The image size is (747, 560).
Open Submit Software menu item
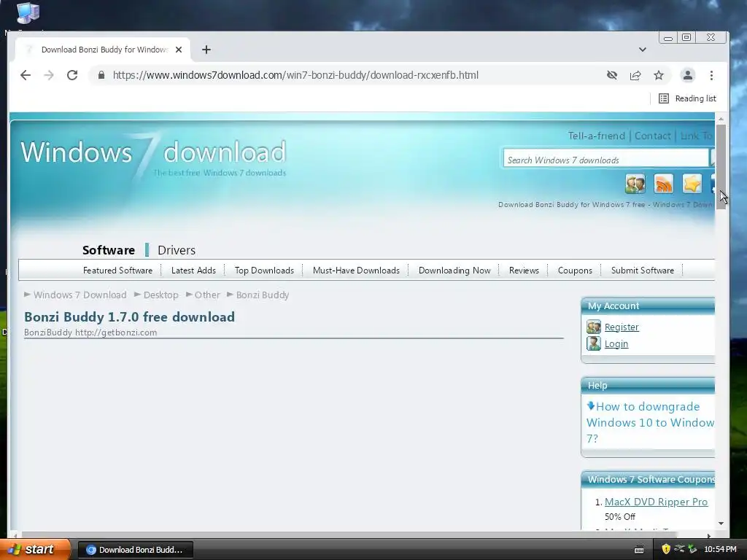[x=643, y=271]
